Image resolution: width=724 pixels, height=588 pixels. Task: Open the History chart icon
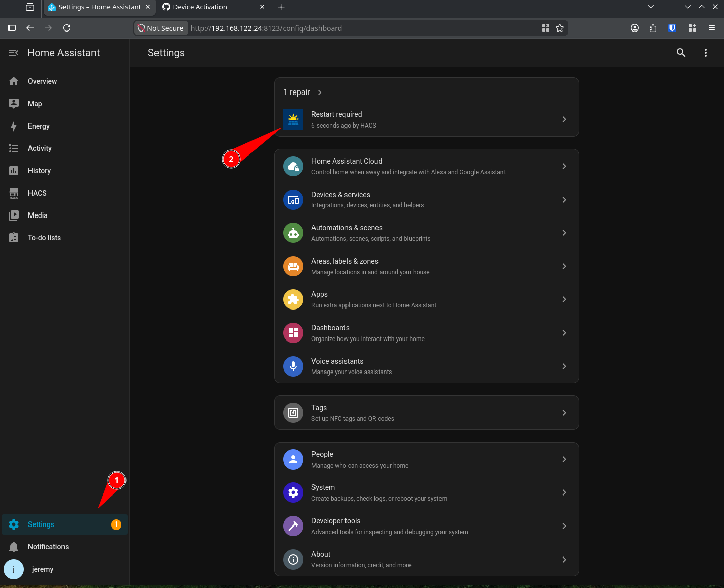14,171
